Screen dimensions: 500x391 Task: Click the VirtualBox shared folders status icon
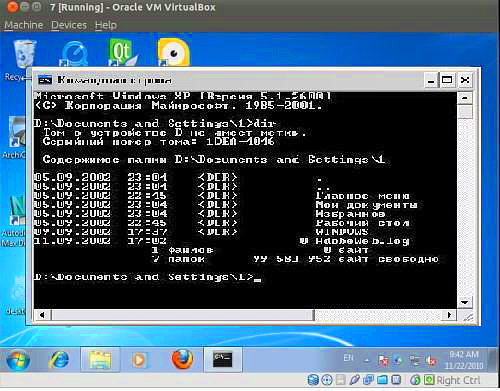(382, 380)
